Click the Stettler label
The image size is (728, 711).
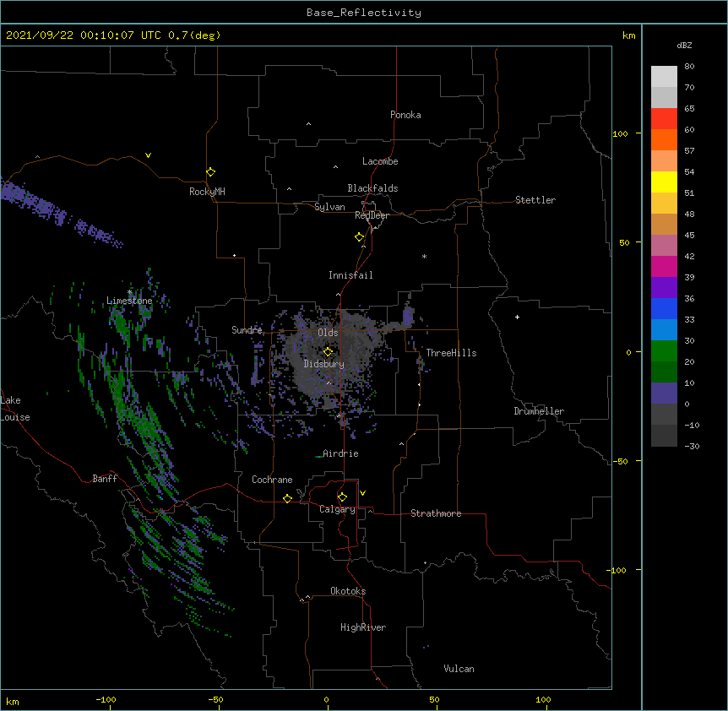[x=535, y=200]
